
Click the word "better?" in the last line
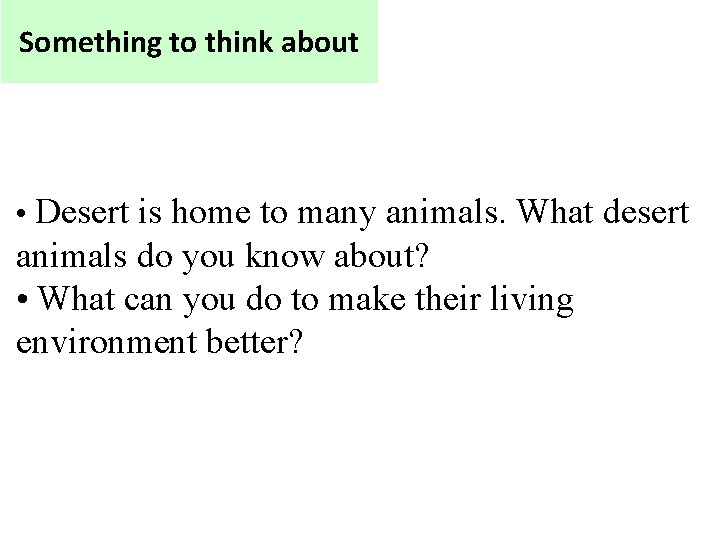click(255, 341)
